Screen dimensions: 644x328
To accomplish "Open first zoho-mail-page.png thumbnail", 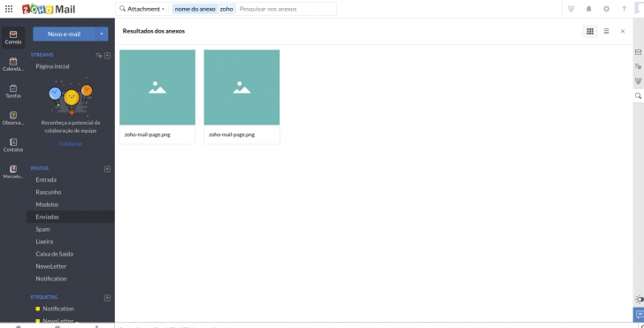I will [157, 88].
